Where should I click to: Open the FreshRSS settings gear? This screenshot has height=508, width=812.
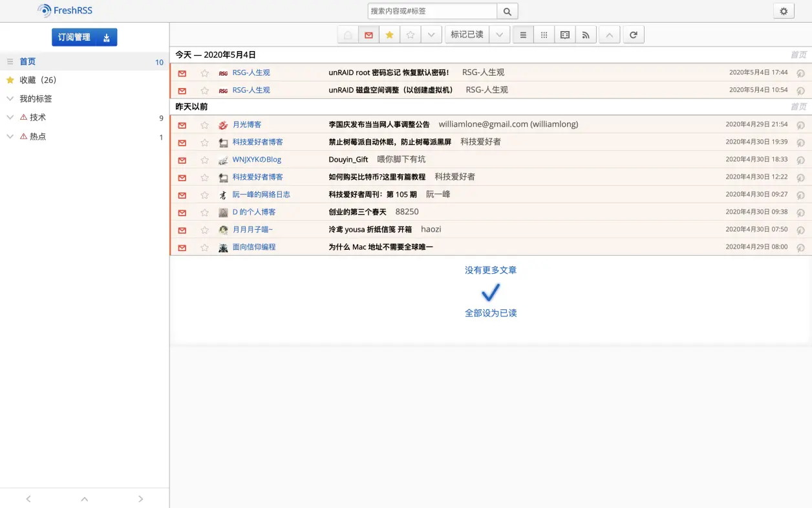tap(783, 10)
